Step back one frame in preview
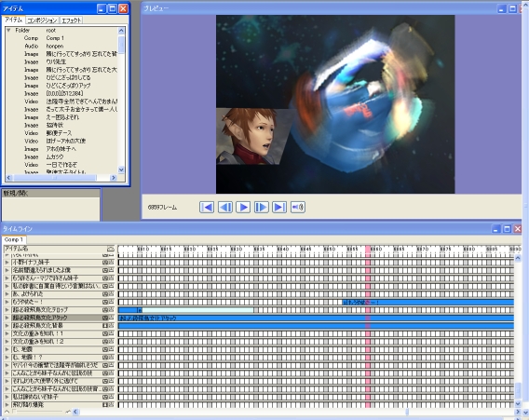Image resolution: width=529 pixels, height=420 pixels. point(225,207)
